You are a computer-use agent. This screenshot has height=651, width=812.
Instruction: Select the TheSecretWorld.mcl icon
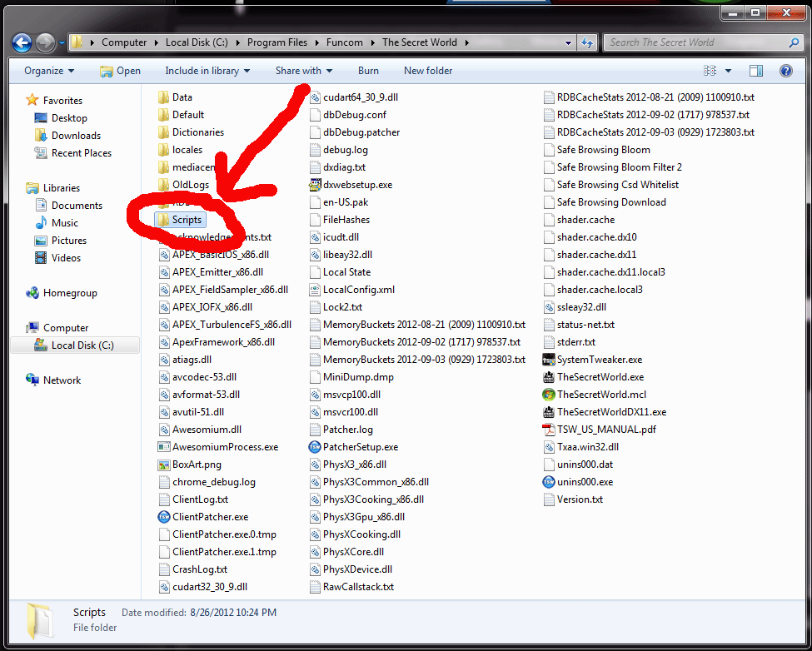point(548,395)
